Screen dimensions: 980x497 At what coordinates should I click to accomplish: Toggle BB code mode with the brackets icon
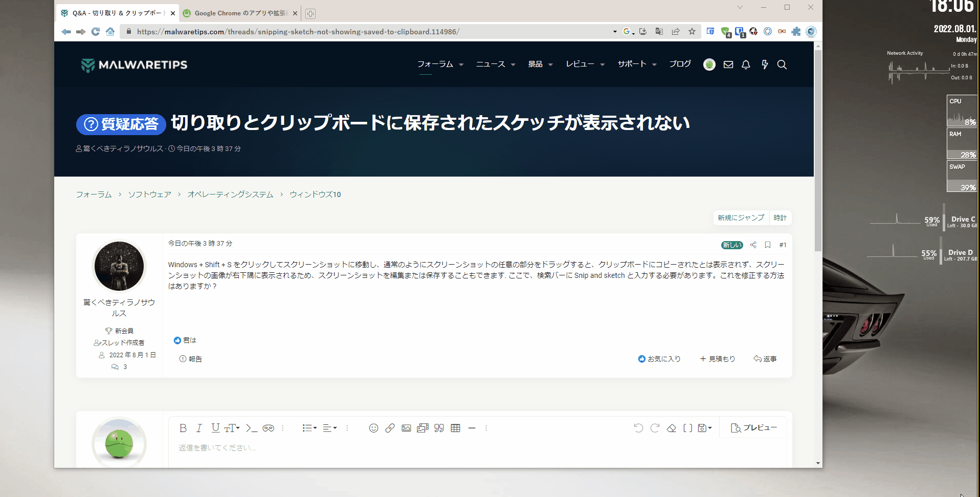click(x=688, y=428)
